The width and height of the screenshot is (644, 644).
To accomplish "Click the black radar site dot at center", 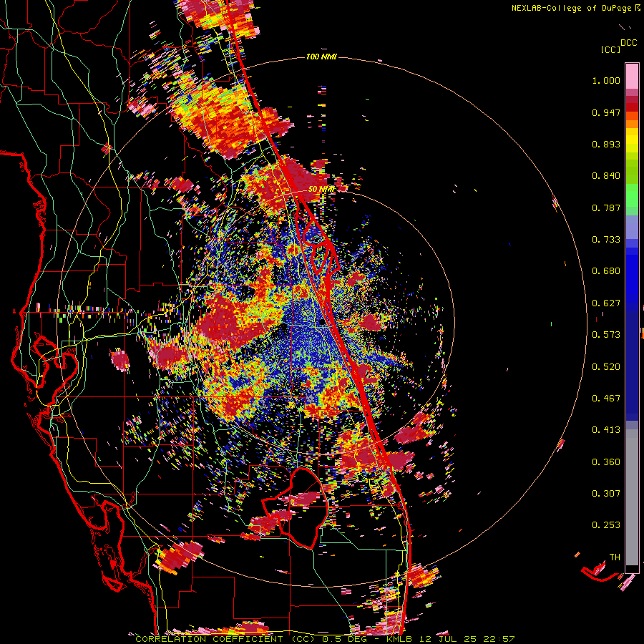I will point(322,323).
